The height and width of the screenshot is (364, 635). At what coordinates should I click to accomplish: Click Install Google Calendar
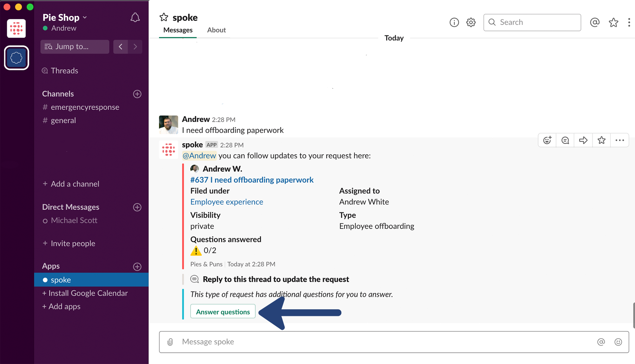click(85, 293)
